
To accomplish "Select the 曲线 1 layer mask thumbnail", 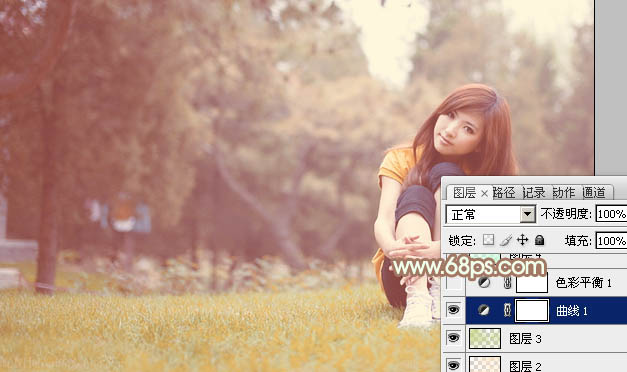I will pyautogui.click(x=532, y=311).
